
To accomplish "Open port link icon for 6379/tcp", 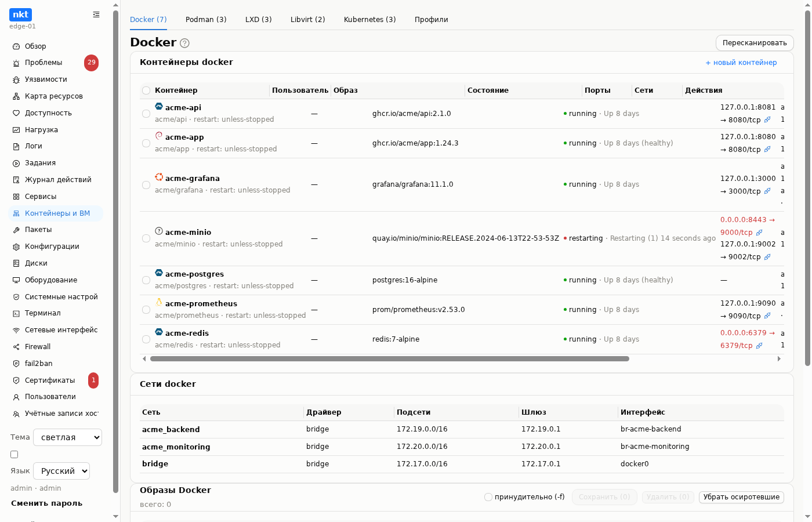I will [x=759, y=346].
